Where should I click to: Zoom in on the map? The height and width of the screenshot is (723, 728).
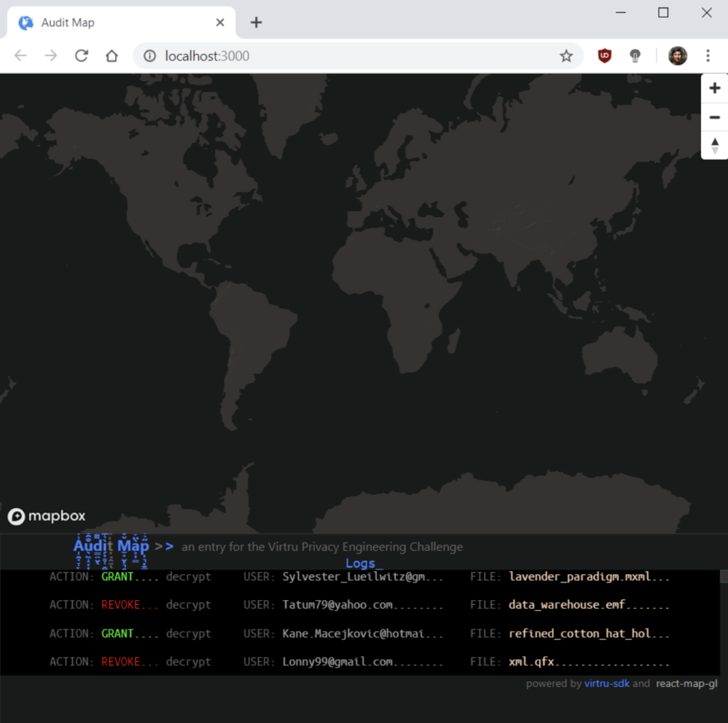pyautogui.click(x=714, y=88)
